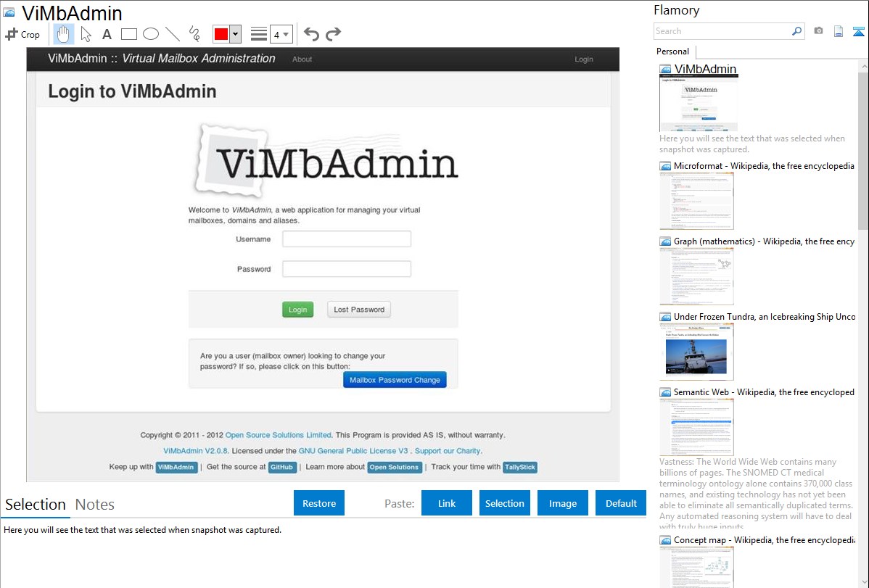
Task: Click the Concept map title text
Action: coord(764,539)
